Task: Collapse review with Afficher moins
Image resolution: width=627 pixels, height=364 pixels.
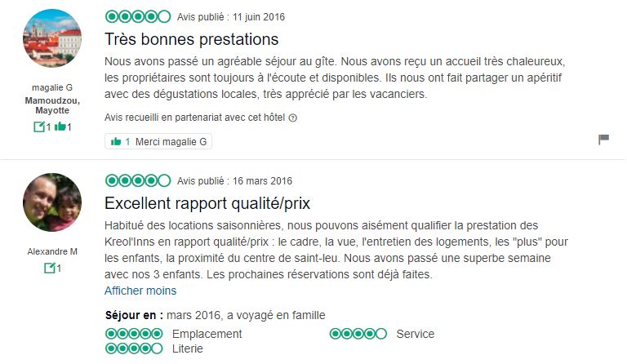Action: point(140,291)
